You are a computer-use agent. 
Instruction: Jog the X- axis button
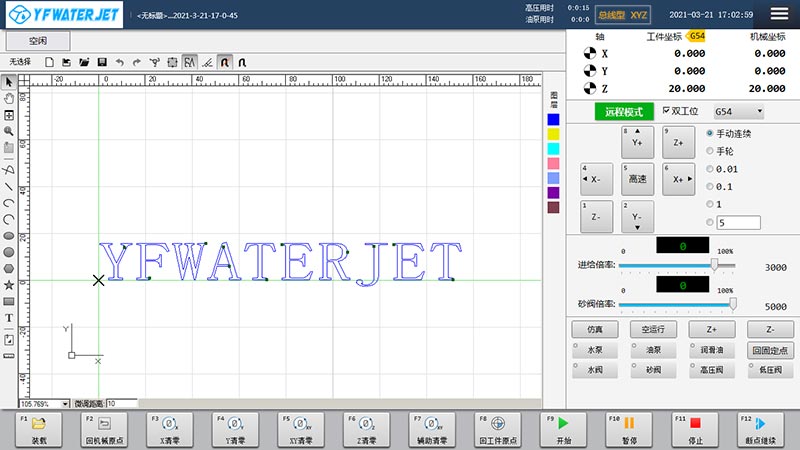[596, 179]
